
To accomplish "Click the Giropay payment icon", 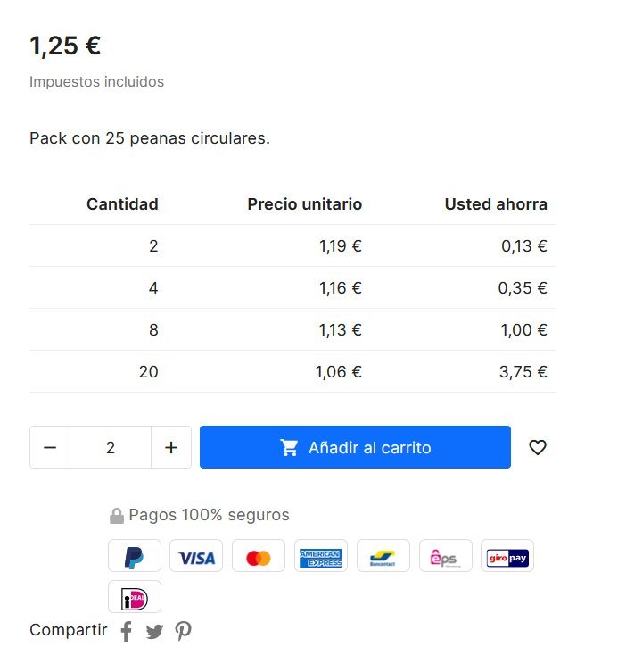I will coord(507,556).
